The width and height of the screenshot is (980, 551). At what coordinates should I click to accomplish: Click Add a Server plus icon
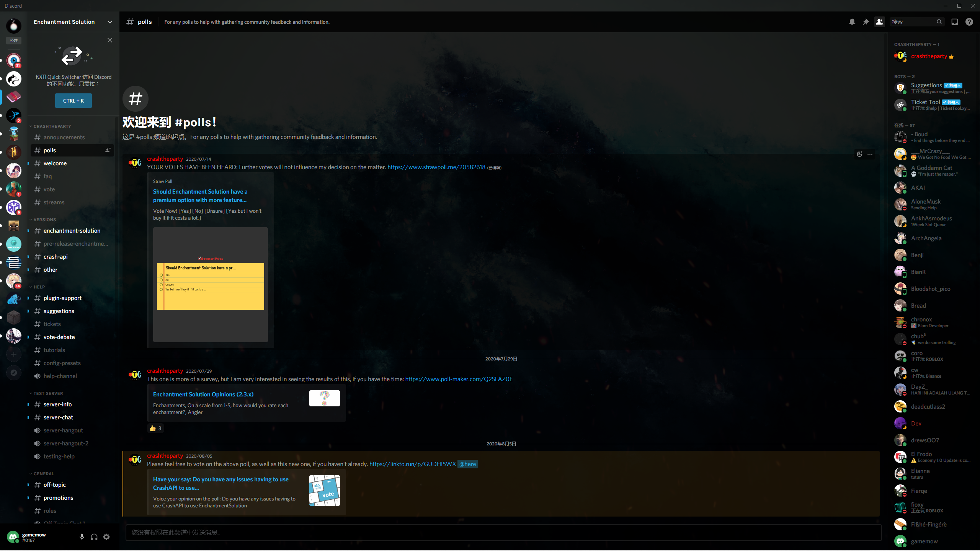coord(14,354)
